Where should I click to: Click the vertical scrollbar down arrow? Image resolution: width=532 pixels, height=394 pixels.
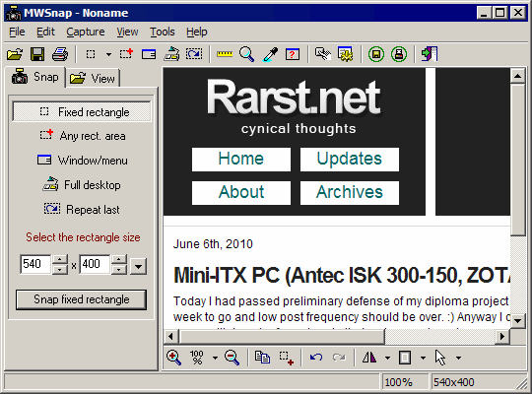(x=518, y=320)
